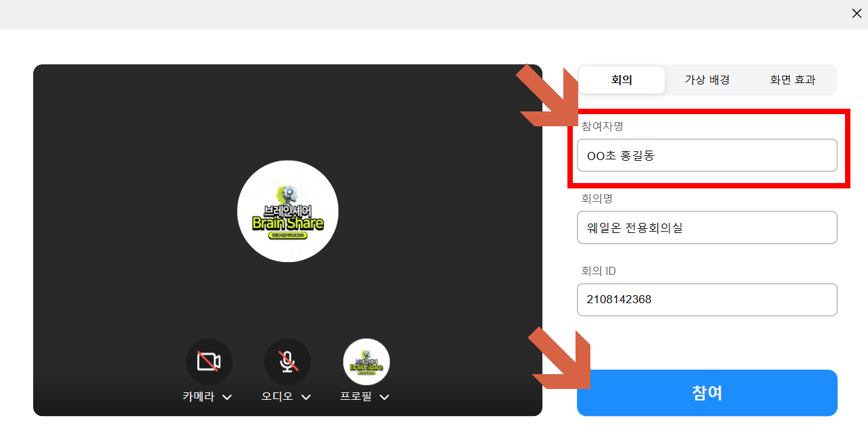Unmute the microphone audio icon
The width and height of the screenshot is (868, 443).
pos(287,362)
